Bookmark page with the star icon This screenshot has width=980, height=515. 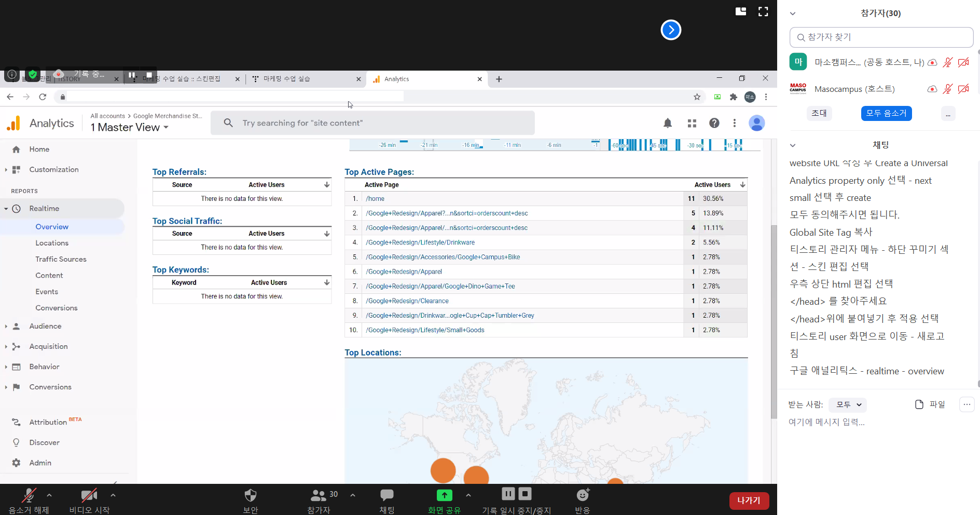click(x=697, y=97)
